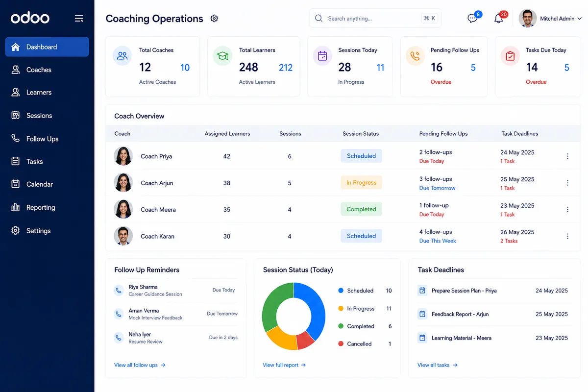588x392 pixels.
Task: Click In Progress status badge for Coach Arjun
Action: 361,183
